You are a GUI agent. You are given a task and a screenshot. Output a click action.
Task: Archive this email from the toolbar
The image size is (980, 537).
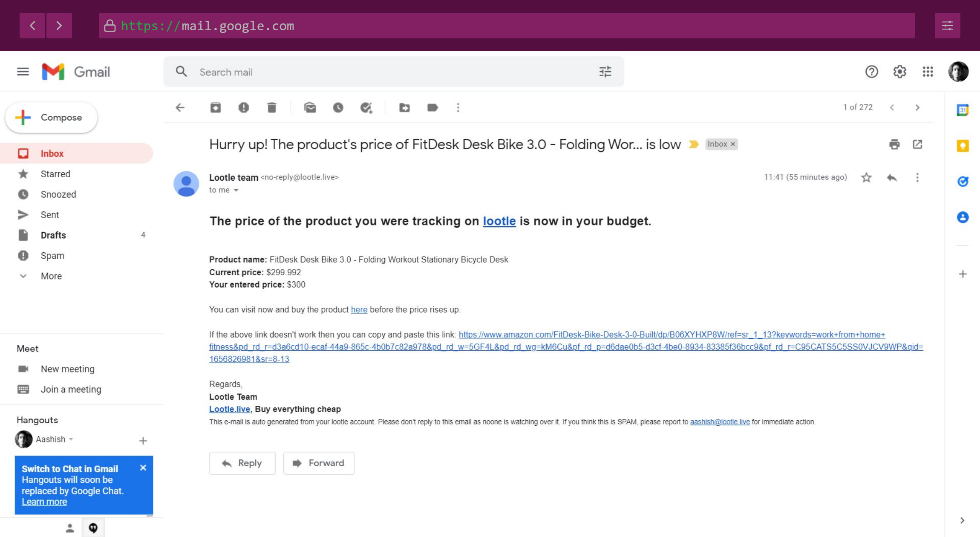[216, 107]
